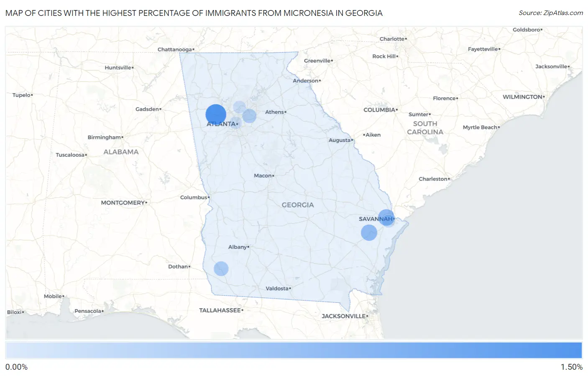Click the GEORGIA state label

point(298,205)
